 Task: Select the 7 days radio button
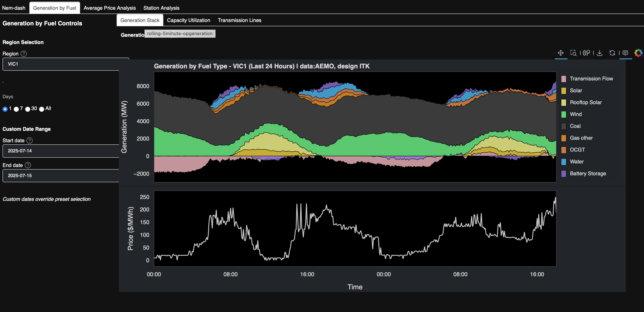16,109
